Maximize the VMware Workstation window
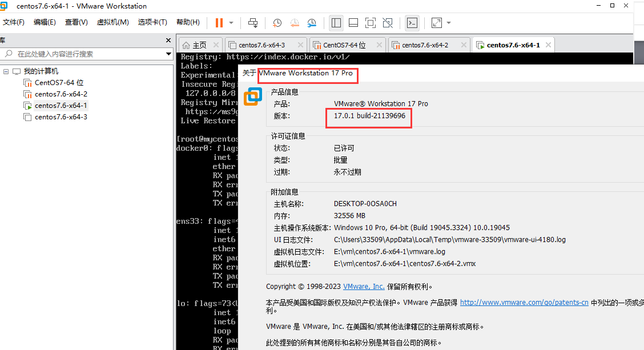The height and width of the screenshot is (350, 644). 612,6
